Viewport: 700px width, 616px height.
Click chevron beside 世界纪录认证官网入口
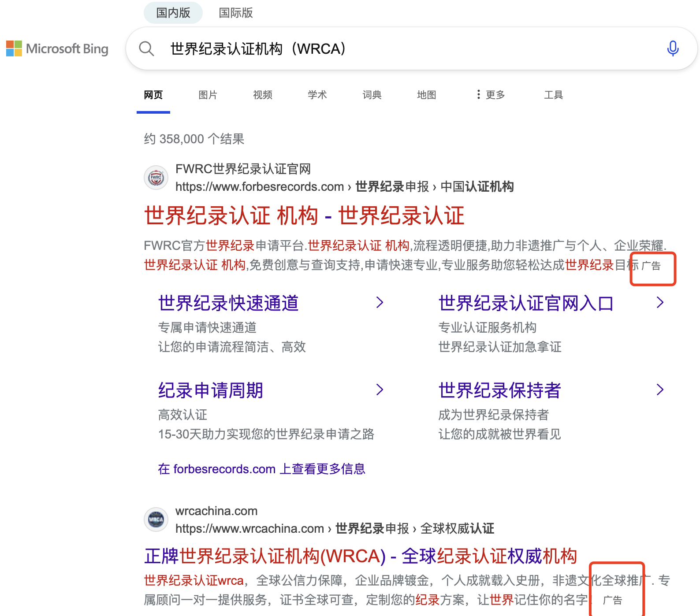coord(660,302)
